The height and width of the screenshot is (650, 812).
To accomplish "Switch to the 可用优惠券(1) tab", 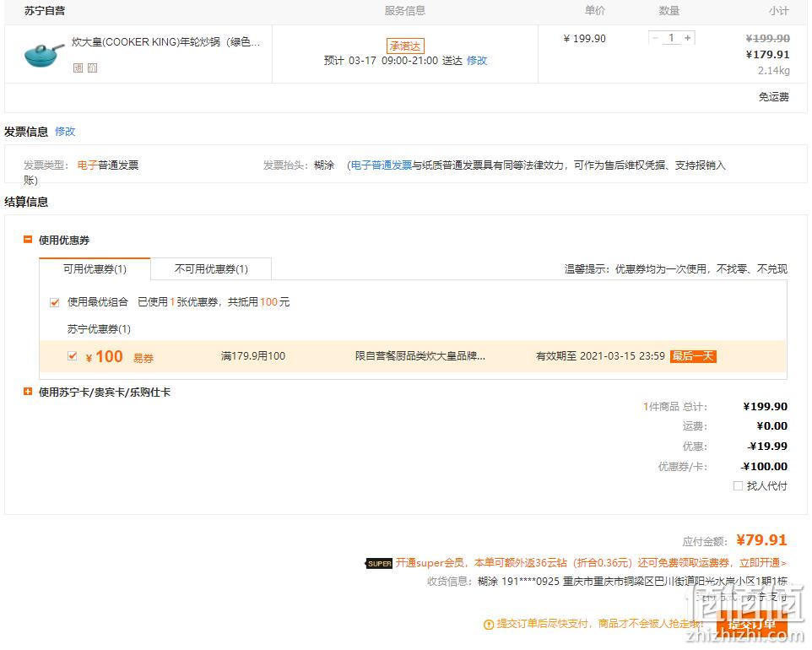I will point(95,268).
